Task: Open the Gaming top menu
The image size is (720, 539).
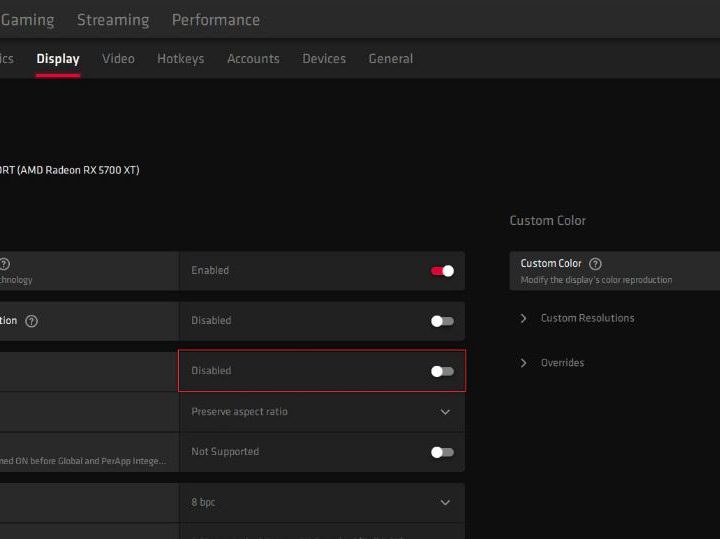Action: pos(27,20)
